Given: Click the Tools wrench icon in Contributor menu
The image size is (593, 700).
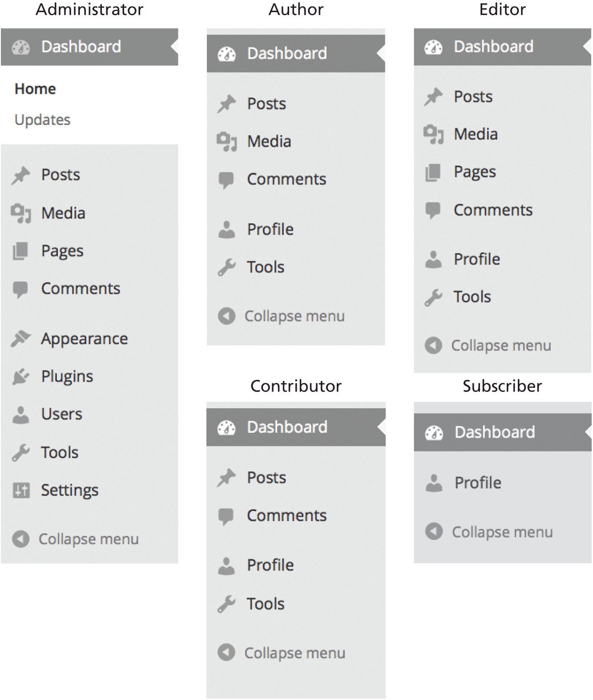Looking at the screenshot, I should coord(226,604).
